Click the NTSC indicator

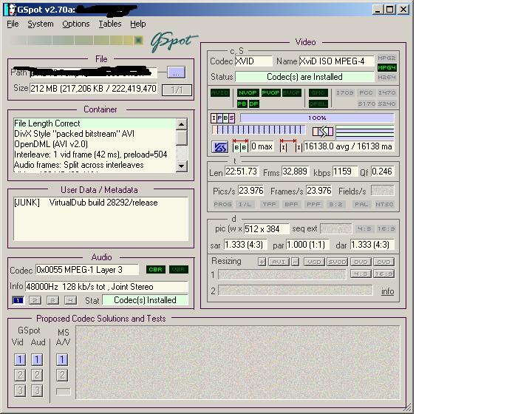coord(384,204)
